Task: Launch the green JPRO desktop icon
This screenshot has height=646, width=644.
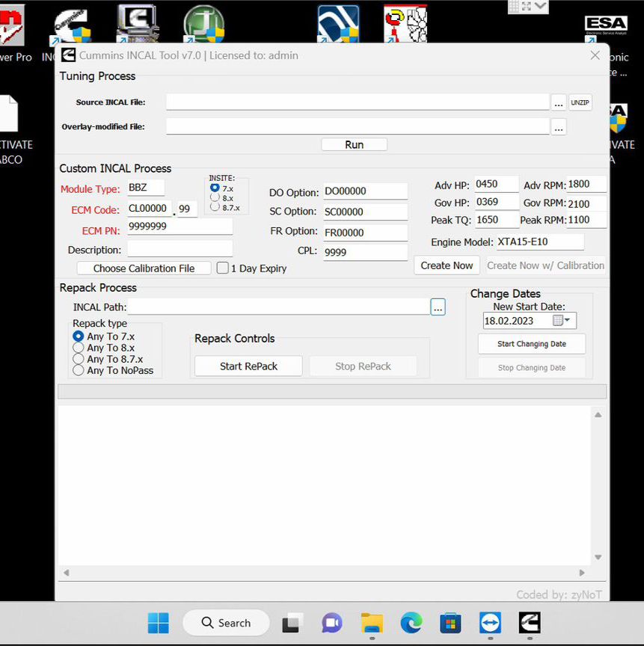Action: (203, 21)
